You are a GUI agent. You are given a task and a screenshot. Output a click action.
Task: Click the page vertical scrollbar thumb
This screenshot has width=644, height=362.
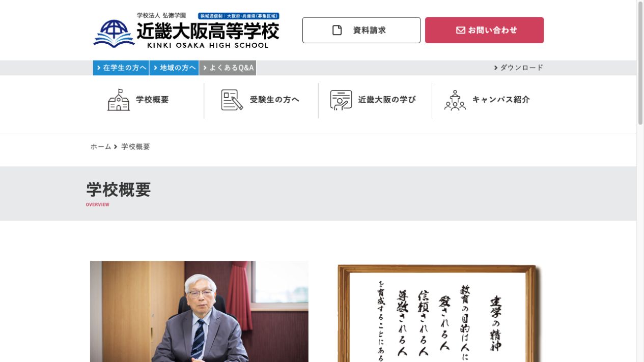[640, 63]
